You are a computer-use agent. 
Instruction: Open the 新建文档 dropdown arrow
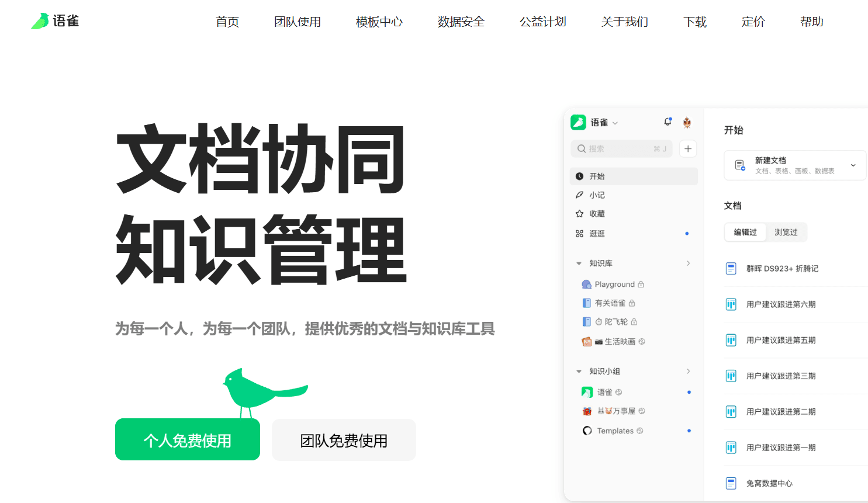point(853,165)
